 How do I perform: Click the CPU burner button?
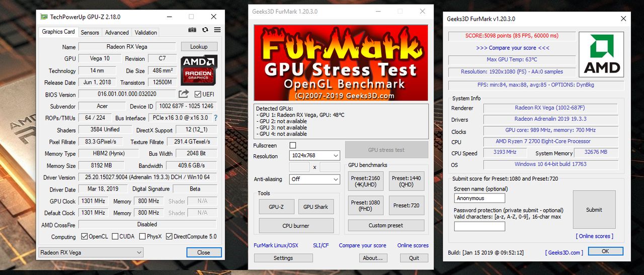(296, 226)
